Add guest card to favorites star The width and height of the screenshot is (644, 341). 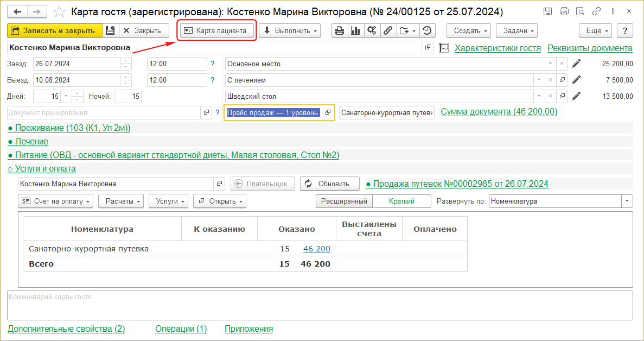click(x=61, y=11)
